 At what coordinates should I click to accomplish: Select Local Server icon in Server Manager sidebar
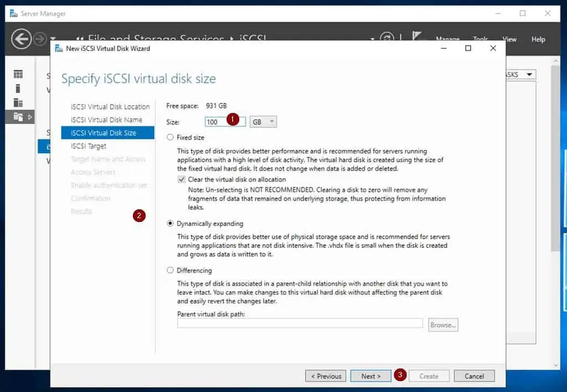tap(18, 89)
